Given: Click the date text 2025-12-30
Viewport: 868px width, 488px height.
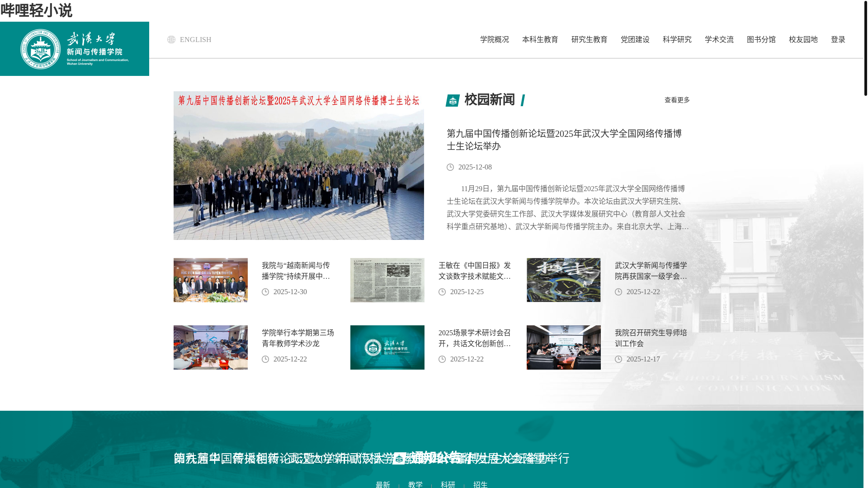Looking at the screenshot, I should pyautogui.click(x=290, y=292).
